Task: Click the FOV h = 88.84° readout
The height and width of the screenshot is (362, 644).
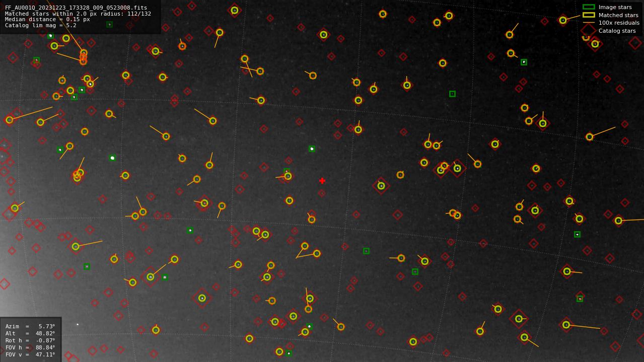Action: coord(30,347)
